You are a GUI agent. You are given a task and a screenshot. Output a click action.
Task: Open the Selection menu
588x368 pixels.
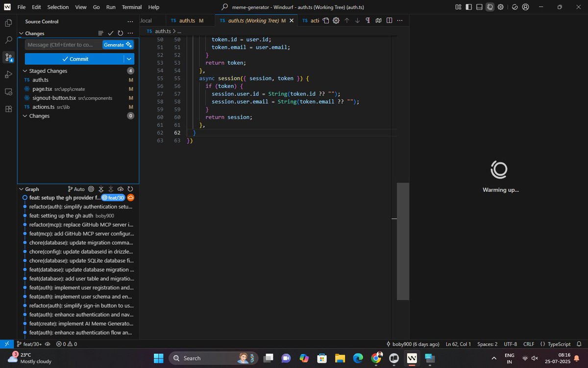pyautogui.click(x=58, y=7)
